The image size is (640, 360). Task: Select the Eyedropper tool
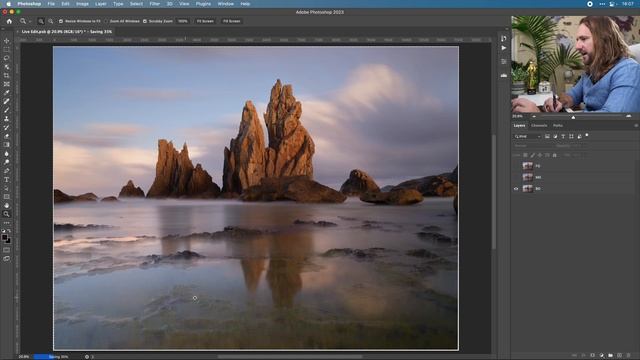pyautogui.click(x=7, y=93)
